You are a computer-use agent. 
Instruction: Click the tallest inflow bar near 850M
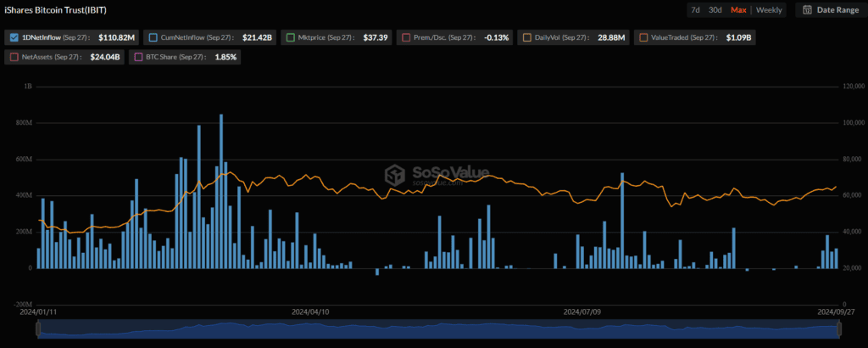[x=221, y=191]
